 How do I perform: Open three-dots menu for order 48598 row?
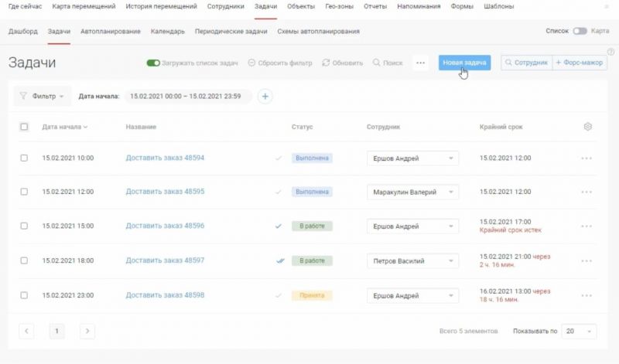(586, 295)
